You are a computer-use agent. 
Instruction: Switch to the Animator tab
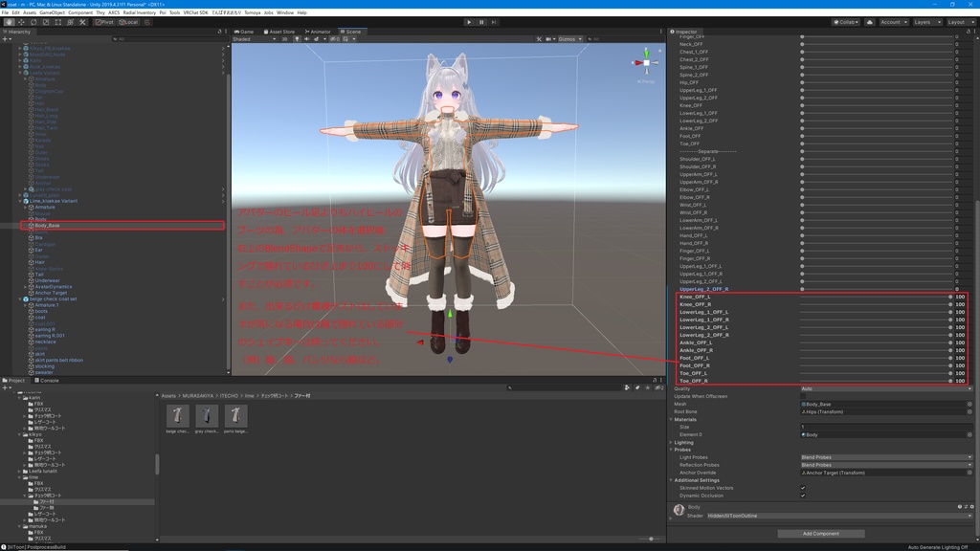tap(318, 32)
